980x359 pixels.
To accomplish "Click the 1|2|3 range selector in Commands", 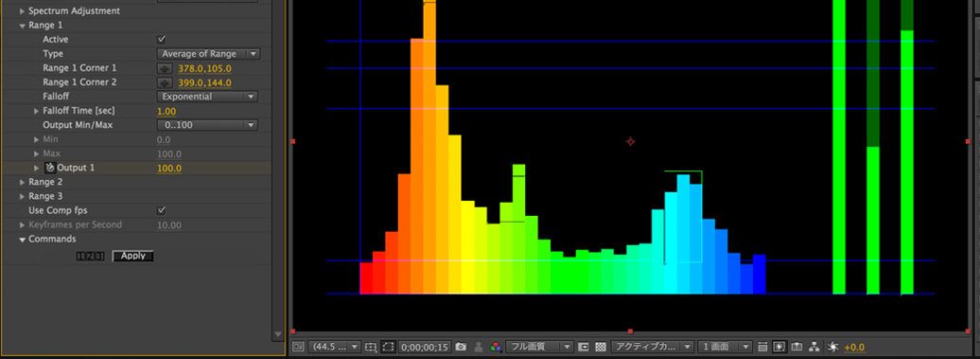I will click(x=90, y=256).
